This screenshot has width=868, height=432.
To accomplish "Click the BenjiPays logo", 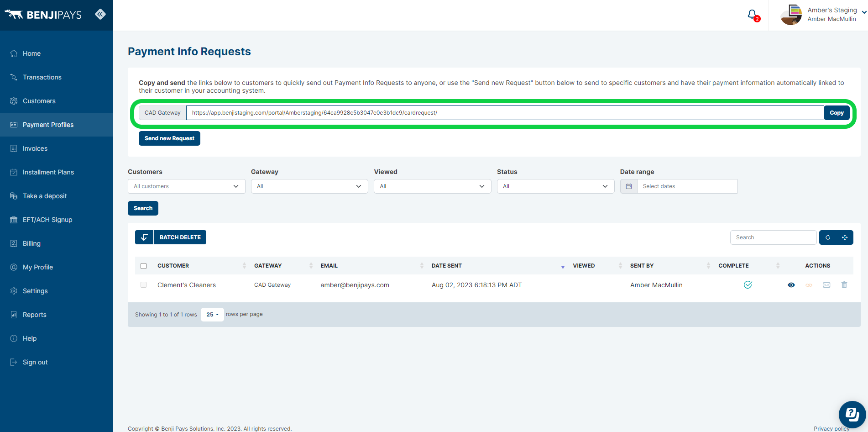I will point(43,15).
